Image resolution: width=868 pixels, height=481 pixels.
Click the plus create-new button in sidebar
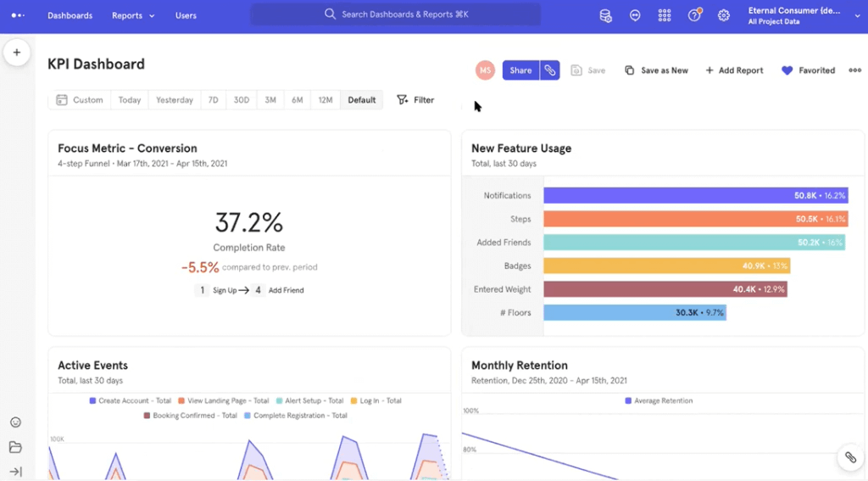16,53
